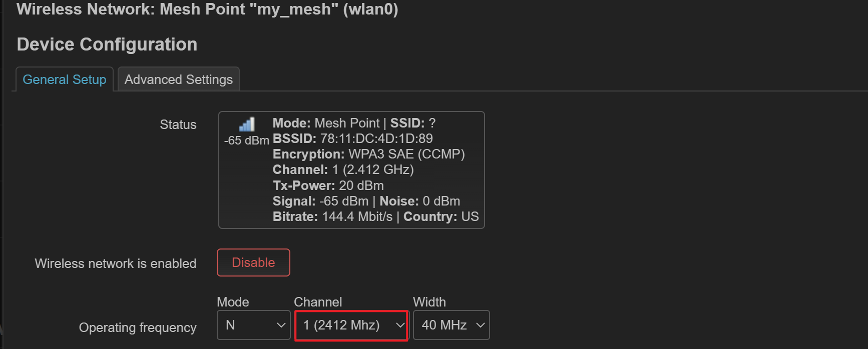
Task: Click the Status field label
Action: point(178,124)
